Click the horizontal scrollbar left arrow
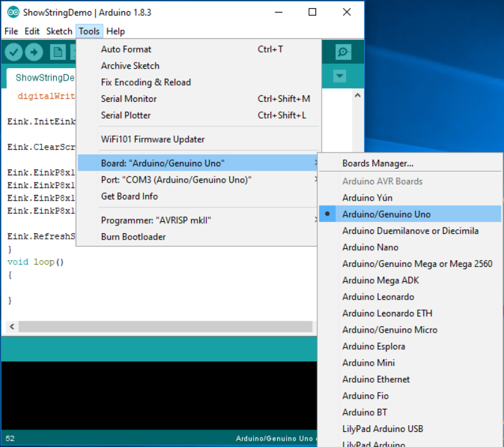Viewport: 504px width, 447px height. pyautogui.click(x=12, y=326)
